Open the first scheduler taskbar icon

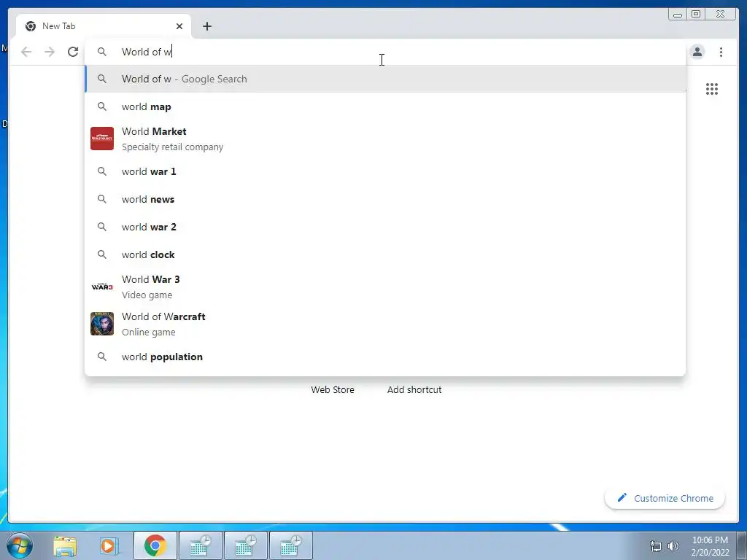[201, 545]
